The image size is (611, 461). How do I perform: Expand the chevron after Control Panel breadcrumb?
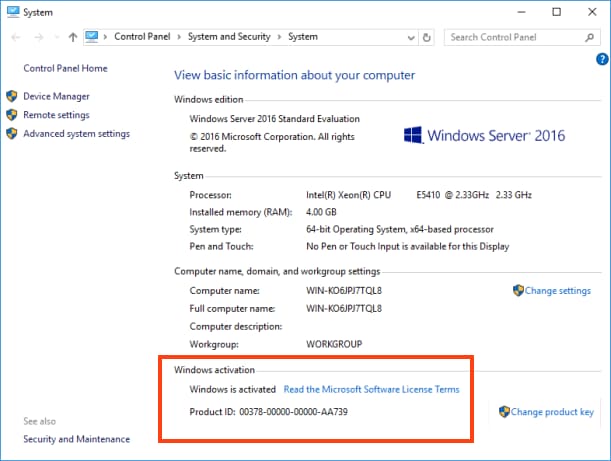coord(180,37)
